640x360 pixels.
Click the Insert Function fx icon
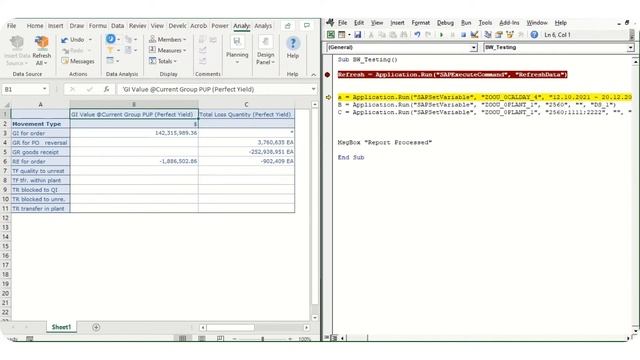[107, 89]
